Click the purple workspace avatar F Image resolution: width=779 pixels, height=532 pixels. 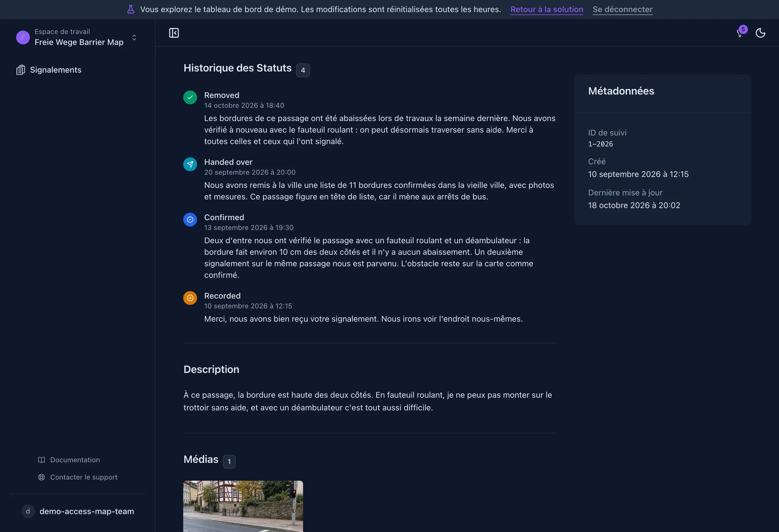23,37
